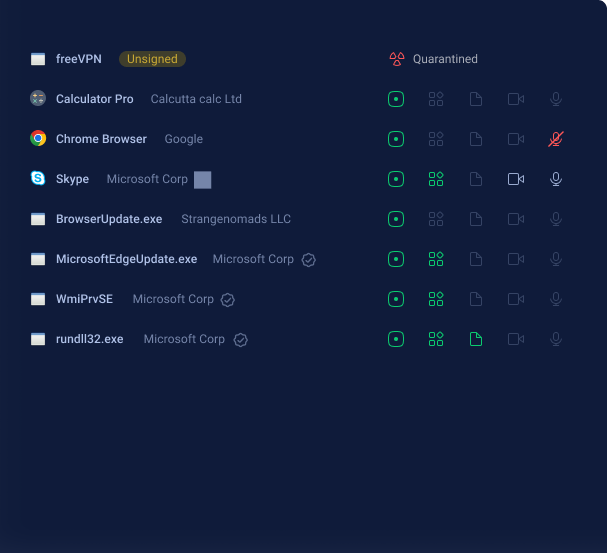
Task: Select the MicrosoftEdgeUpdate.exe process name
Action: tap(126, 259)
